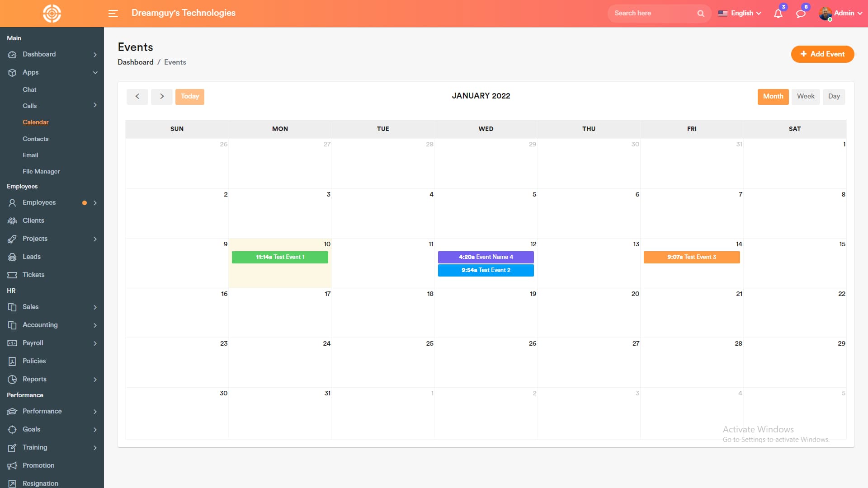
Task: Click the search magnifier icon
Action: 701,14
